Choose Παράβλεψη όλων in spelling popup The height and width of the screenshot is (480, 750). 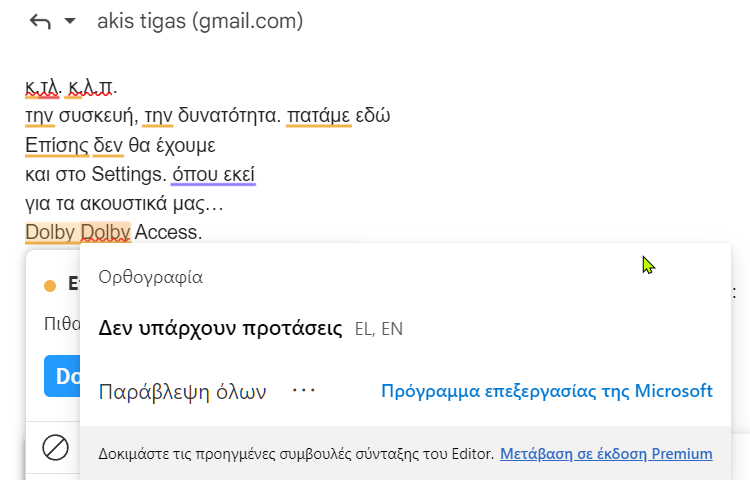click(x=182, y=392)
